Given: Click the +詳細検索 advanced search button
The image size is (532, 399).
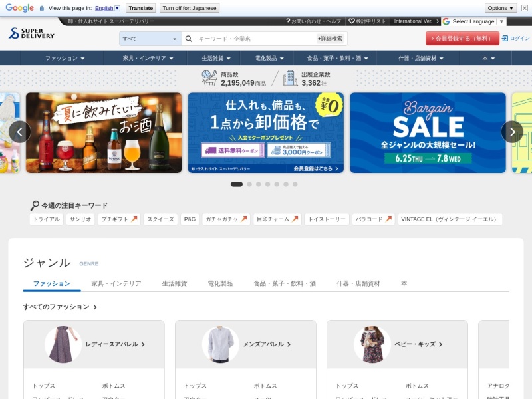Looking at the screenshot, I should [330, 39].
